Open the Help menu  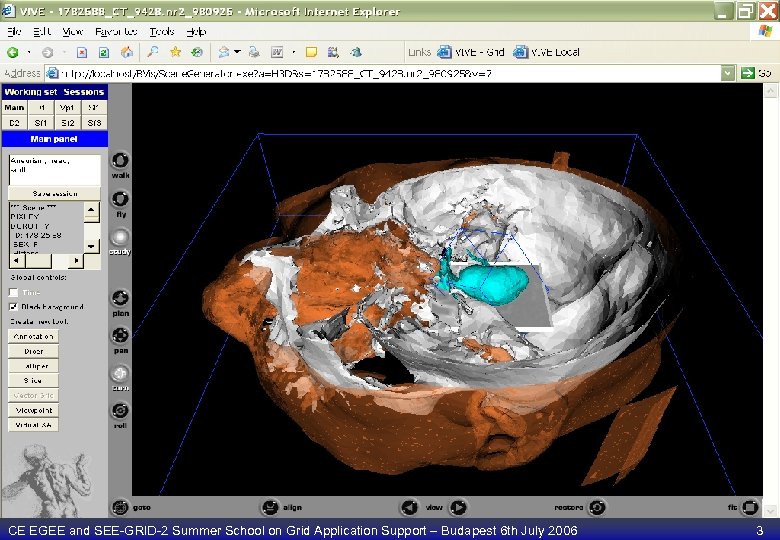[196, 32]
